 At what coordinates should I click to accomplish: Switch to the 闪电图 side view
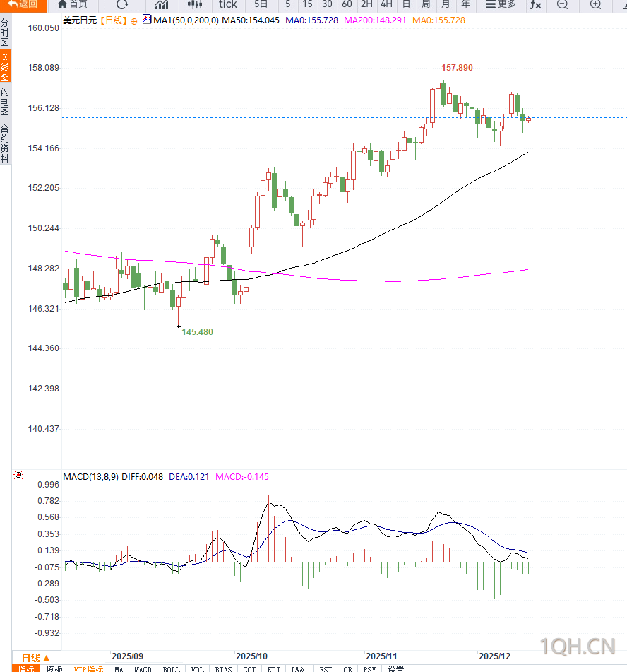5,102
